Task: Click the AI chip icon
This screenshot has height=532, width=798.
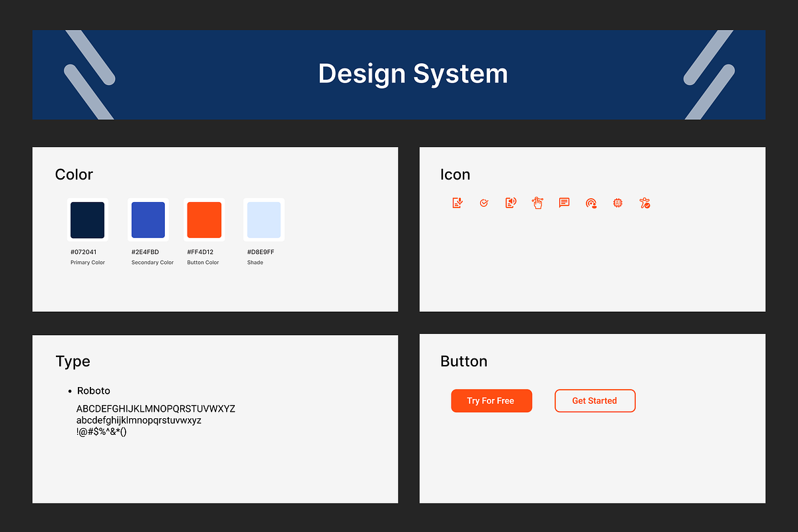Action: [618, 203]
